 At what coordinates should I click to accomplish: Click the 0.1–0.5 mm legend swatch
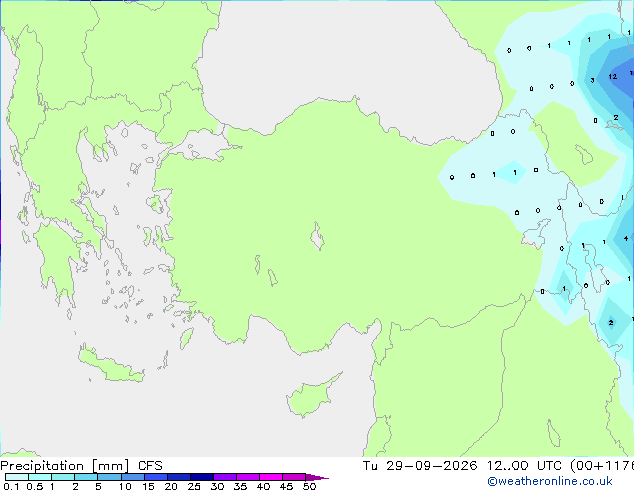pos(17,477)
